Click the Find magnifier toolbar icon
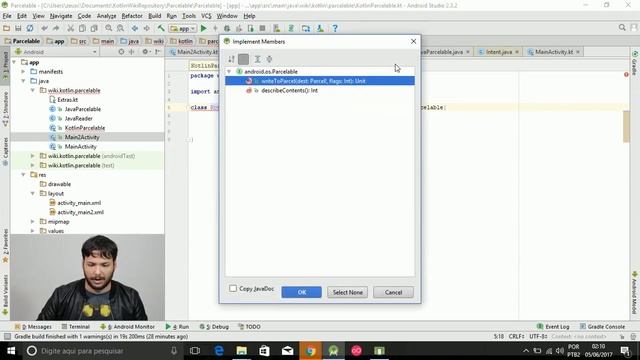 pyautogui.click(x=109, y=28)
